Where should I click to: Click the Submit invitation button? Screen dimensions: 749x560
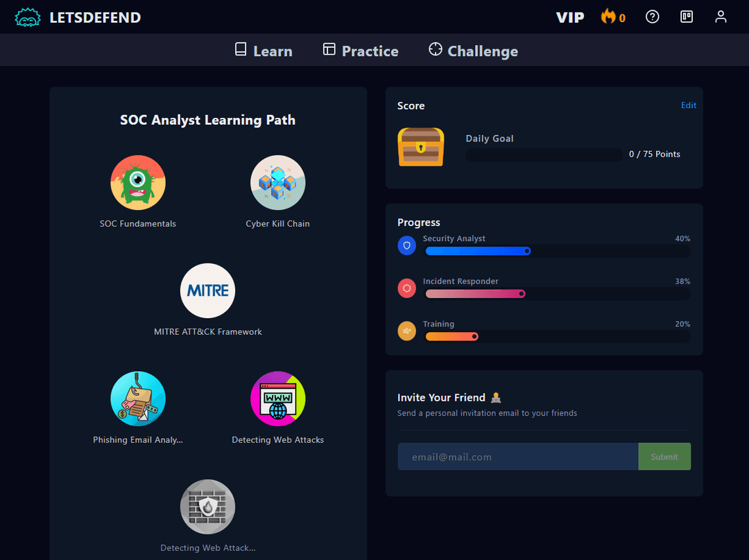tap(664, 457)
